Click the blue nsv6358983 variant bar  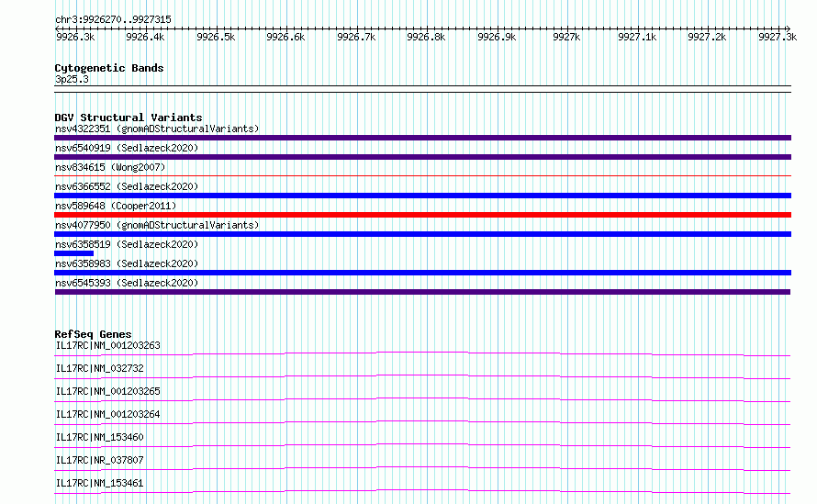tap(422, 273)
